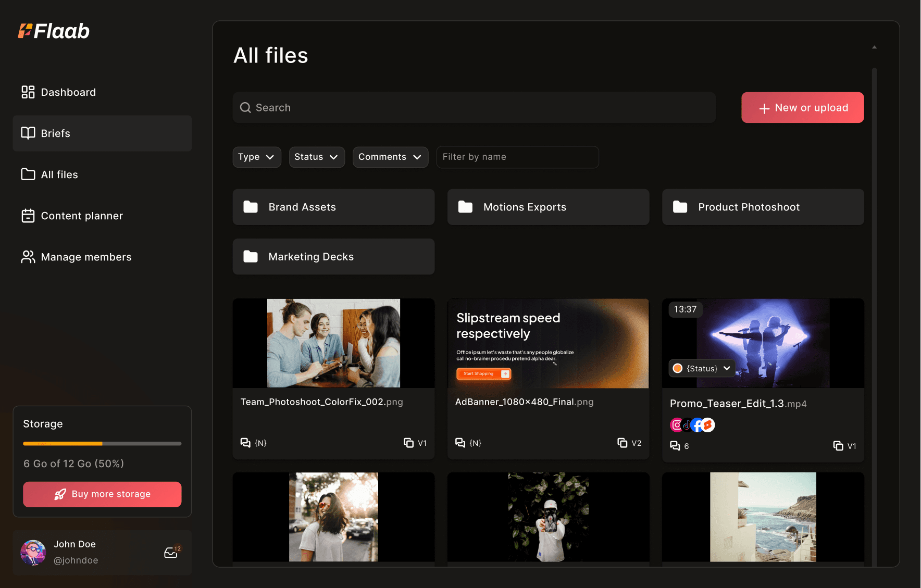Open thumbnail of woman on street
The width and height of the screenshot is (921, 588).
333,517
